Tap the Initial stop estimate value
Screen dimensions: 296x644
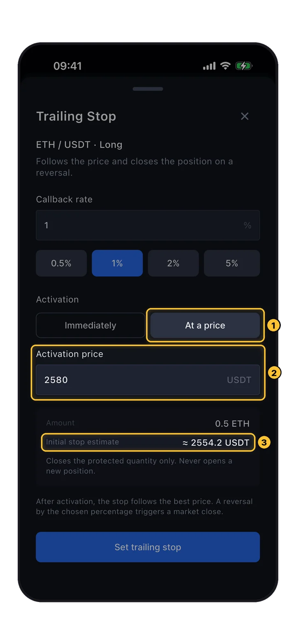pyautogui.click(x=216, y=443)
